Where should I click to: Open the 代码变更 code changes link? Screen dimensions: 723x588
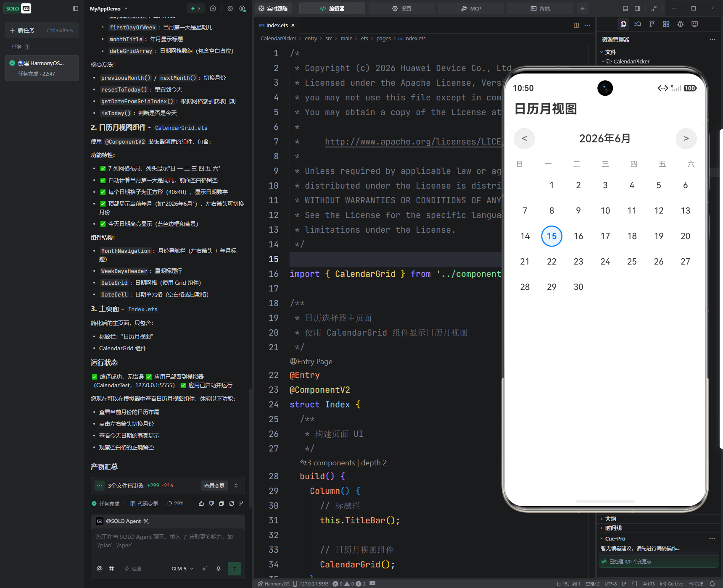pyautogui.click(x=144, y=504)
